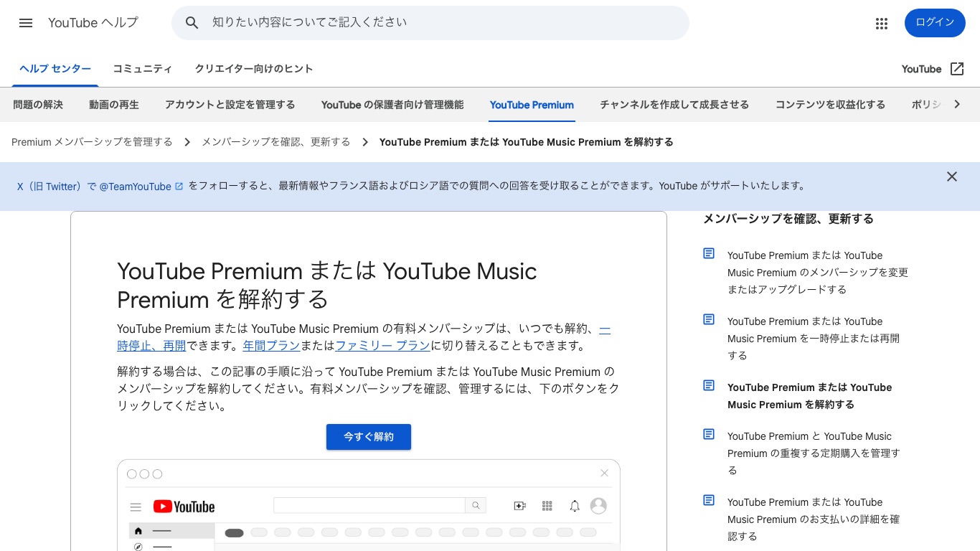Select YouTube Premium category
The width and height of the screenshot is (980, 551).
[532, 105]
